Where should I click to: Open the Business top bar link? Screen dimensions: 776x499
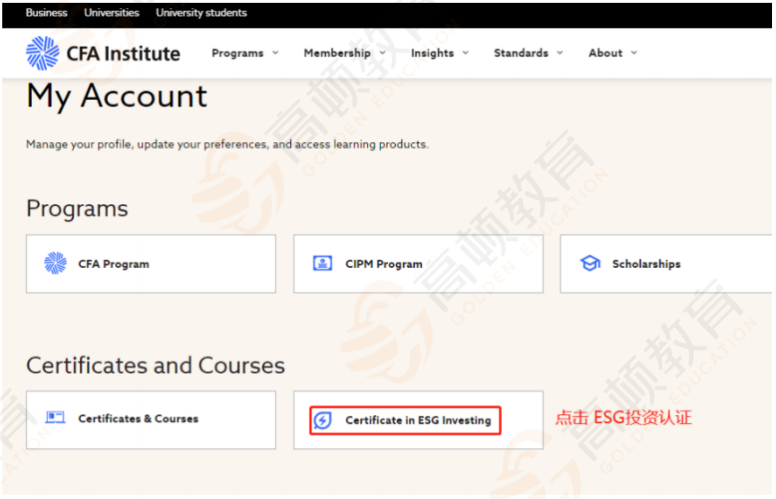click(x=46, y=13)
